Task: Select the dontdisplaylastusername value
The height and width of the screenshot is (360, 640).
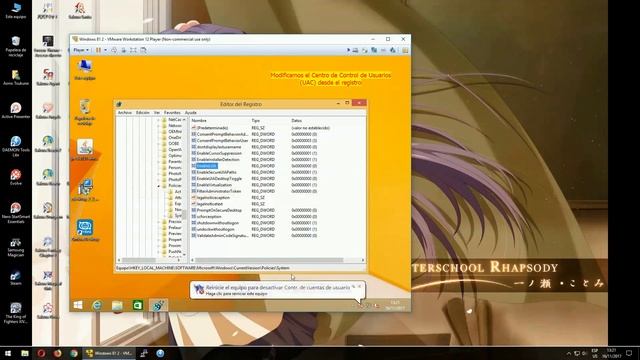Action: click(219, 147)
